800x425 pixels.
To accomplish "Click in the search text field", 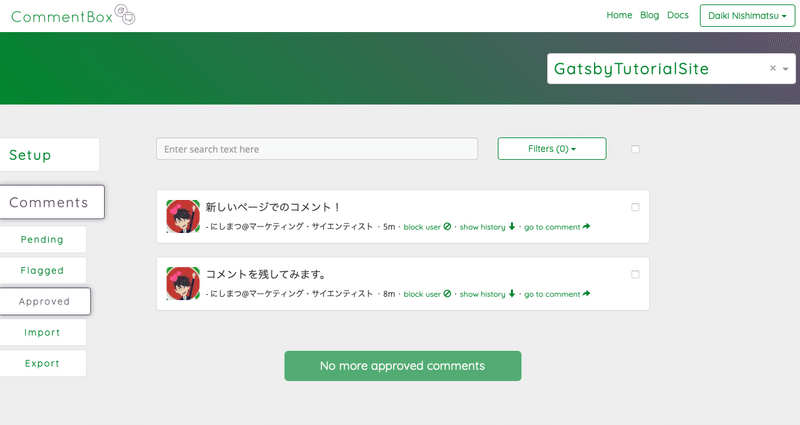I will pos(317,149).
